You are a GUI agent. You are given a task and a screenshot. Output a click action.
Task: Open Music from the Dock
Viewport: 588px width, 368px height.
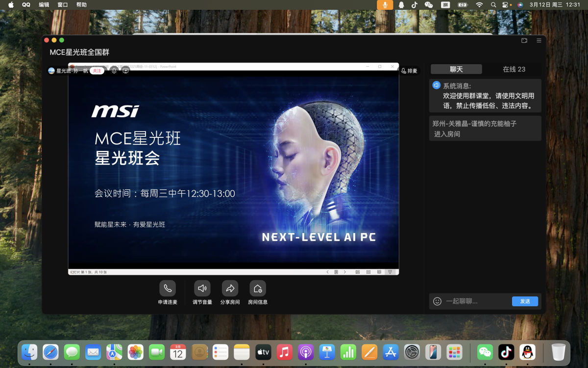(x=284, y=352)
